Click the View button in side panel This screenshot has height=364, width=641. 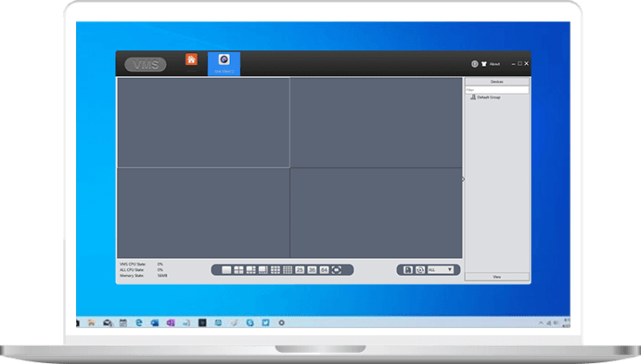(497, 277)
